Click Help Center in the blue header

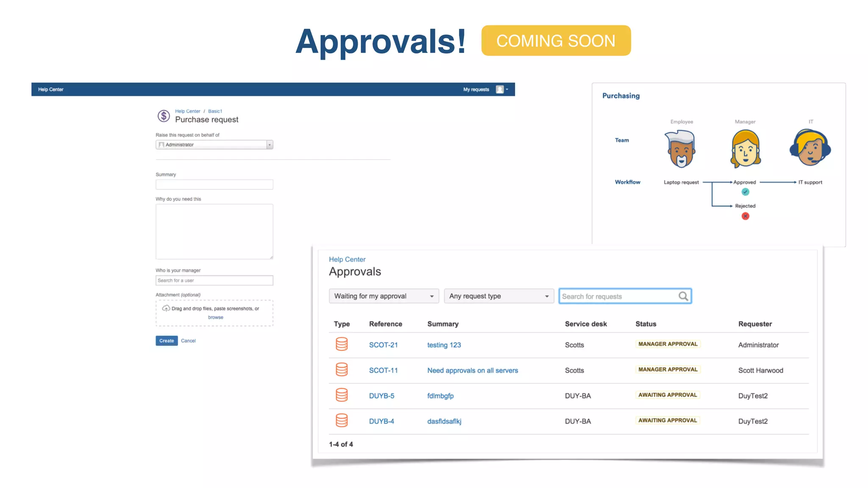51,89
